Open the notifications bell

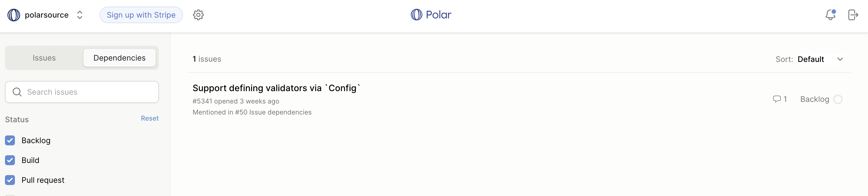[830, 15]
